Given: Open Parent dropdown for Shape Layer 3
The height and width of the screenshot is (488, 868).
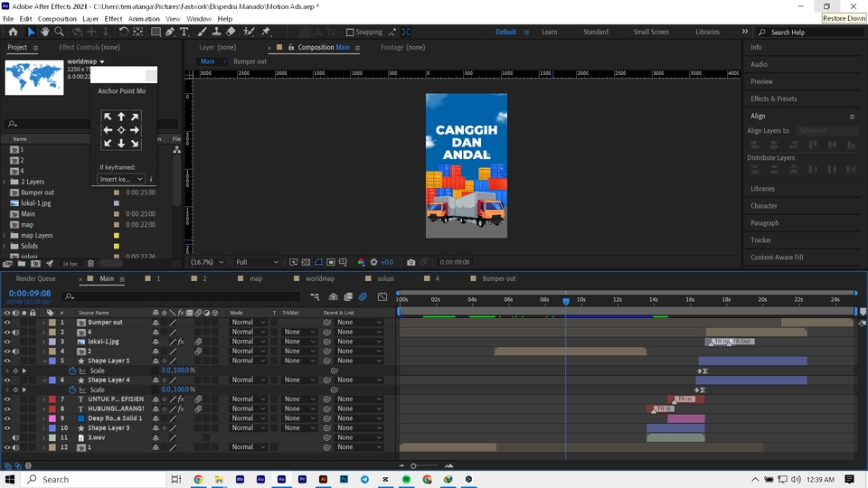Looking at the screenshot, I should tap(359, 428).
